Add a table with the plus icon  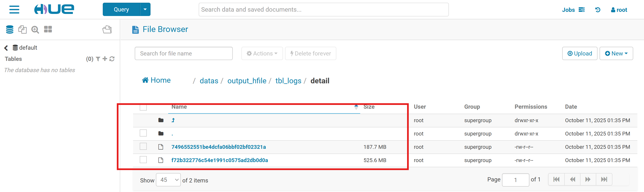coord(105,59)
